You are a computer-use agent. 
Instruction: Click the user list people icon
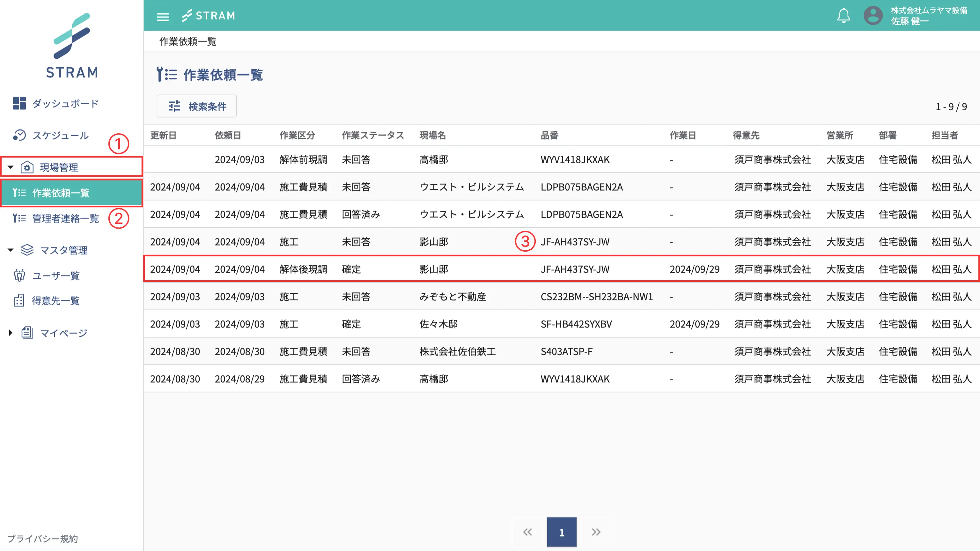(x=19, y=275)
